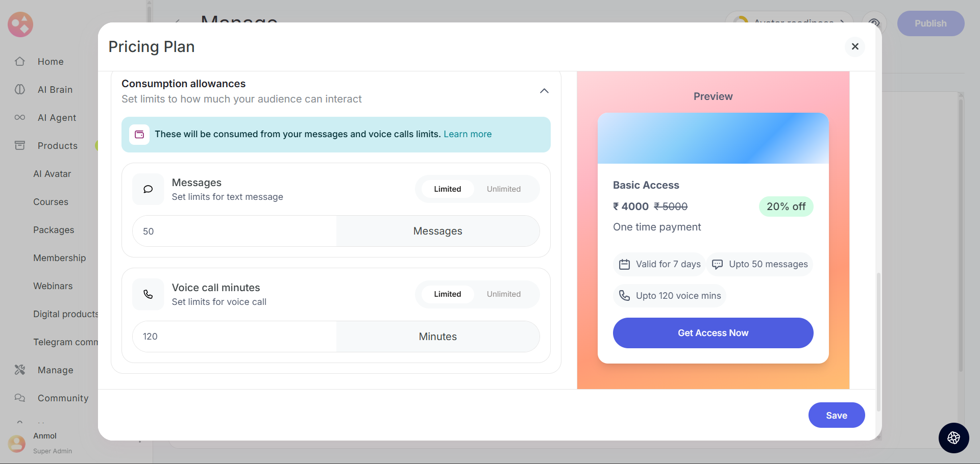Click the Home house icon
The width and height of the screenshot is (980, 464).
[20, 61]
